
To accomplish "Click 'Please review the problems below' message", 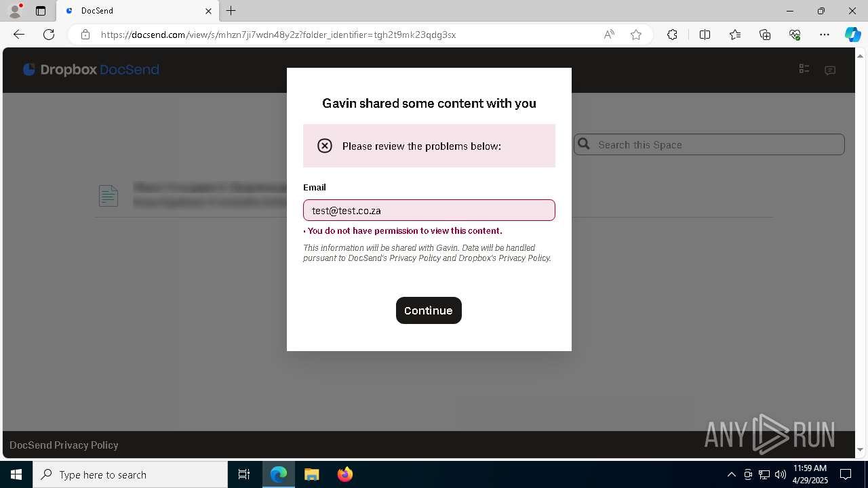I will point(422,146).
